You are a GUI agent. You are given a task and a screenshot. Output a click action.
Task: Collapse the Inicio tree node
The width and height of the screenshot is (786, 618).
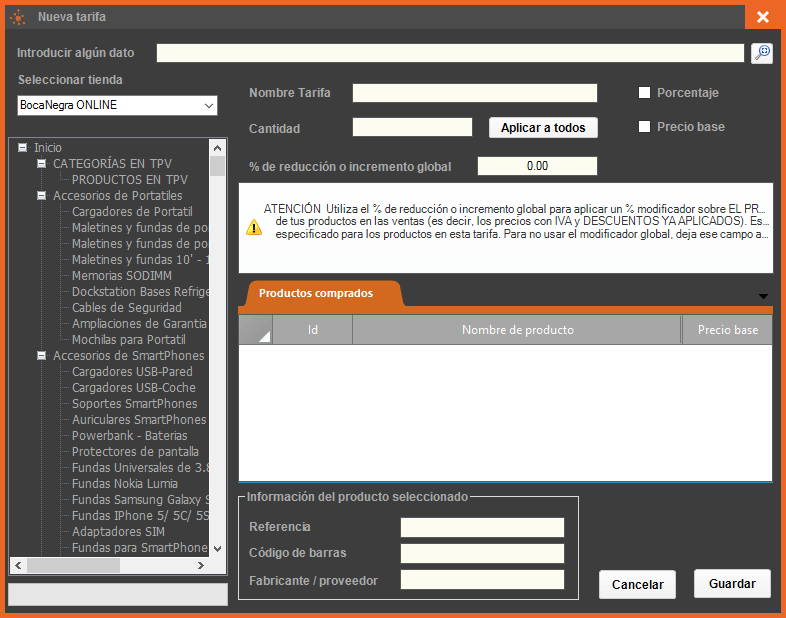[22, 148]
